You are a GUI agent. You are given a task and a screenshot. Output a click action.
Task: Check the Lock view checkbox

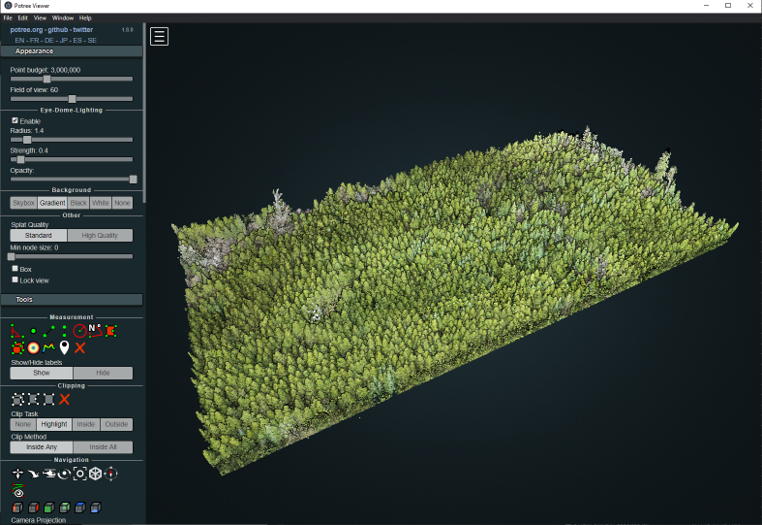click(x=15, y=280)
